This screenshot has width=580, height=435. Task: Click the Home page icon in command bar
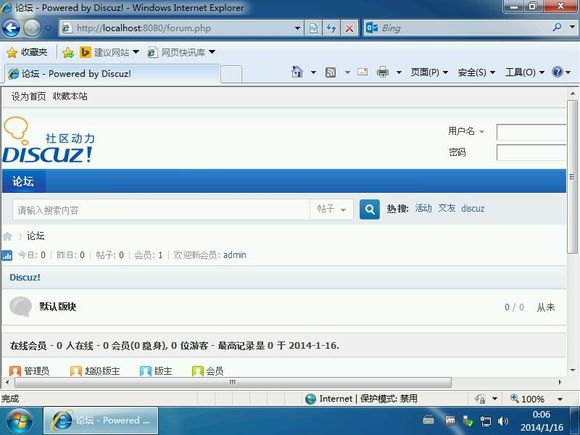click(x=297, y=72)
